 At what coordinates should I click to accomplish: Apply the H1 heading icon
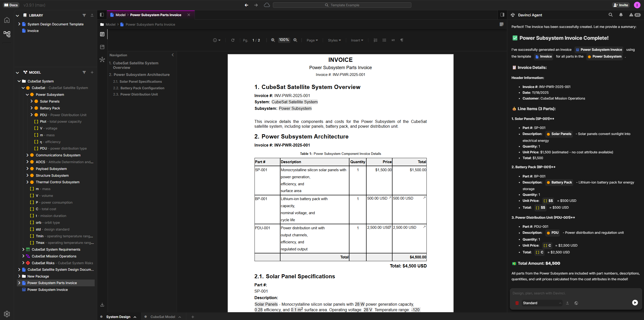click(393, 40)
